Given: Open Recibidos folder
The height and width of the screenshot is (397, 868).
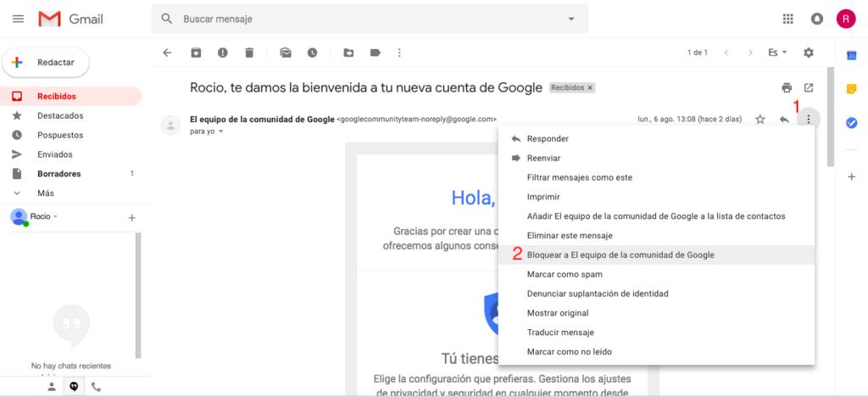Looking at the screenshot, I should pyautogui.click(x=71, y=97).
